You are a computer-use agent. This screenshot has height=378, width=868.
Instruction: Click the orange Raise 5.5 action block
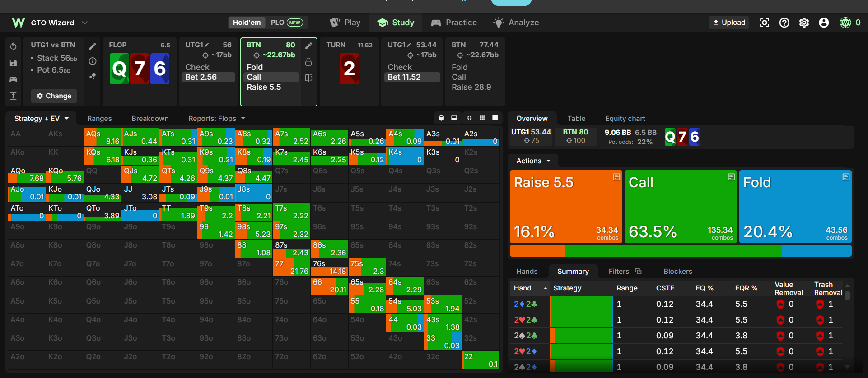click(x=566, y=207)
